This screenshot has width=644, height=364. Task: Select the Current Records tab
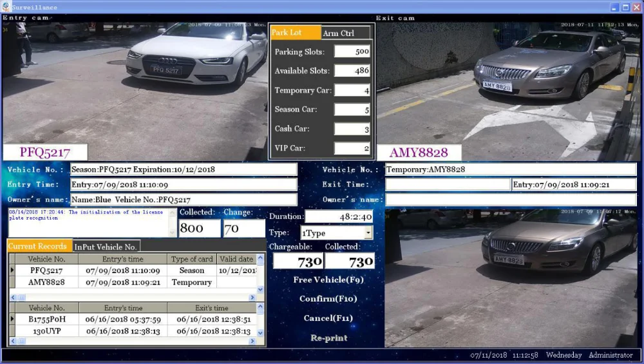37,246
